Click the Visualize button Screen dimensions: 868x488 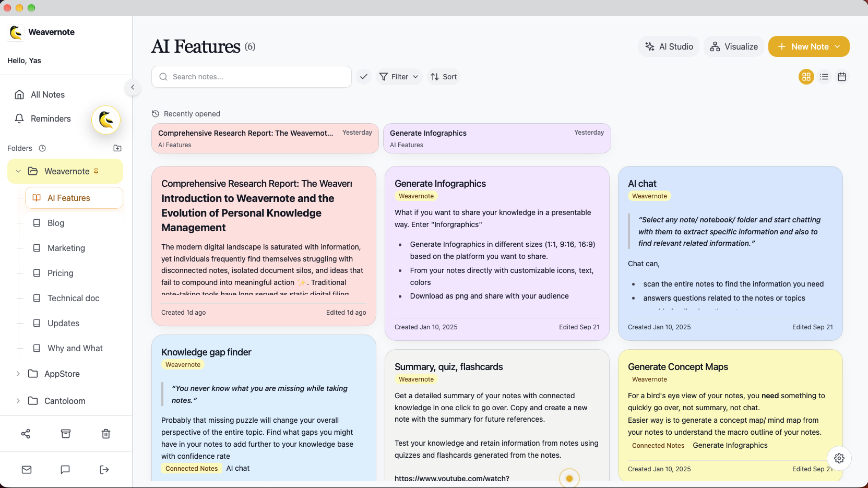(x=733, y=46)
